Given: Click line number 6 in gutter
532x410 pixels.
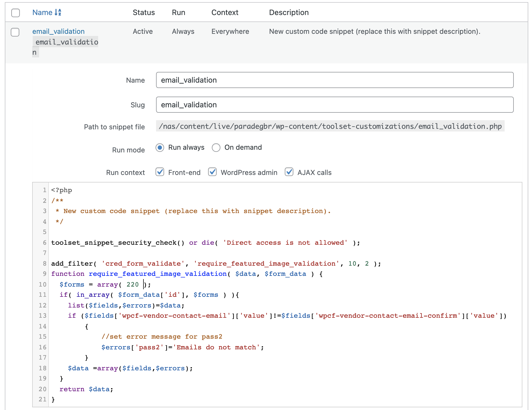Looking at the screenshot, I should (45, 243).
